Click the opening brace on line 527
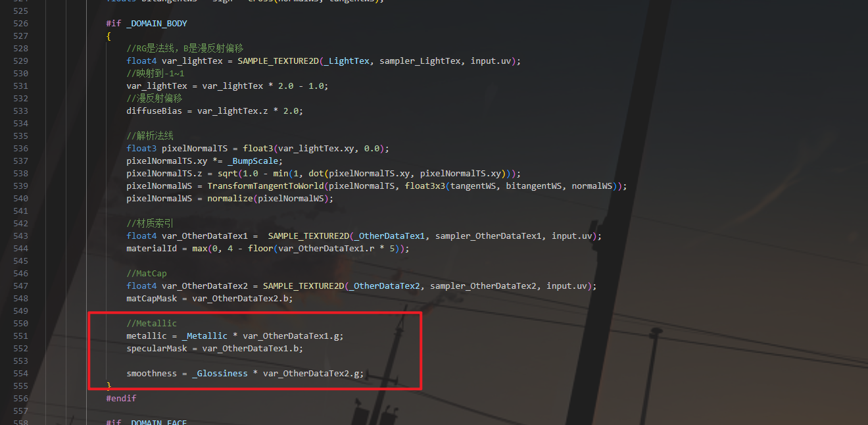This screenshot has height=425, width=868. coord(108,36)
